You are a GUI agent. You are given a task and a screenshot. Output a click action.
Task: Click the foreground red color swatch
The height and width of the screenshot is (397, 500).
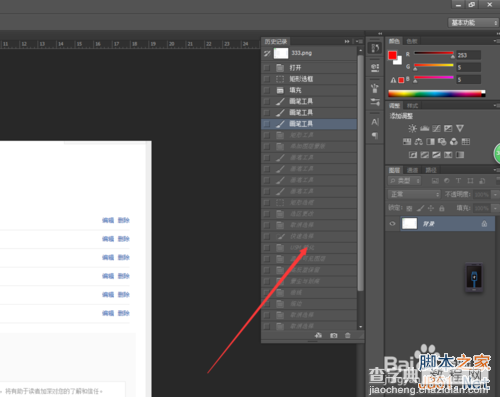click(392, 55)
